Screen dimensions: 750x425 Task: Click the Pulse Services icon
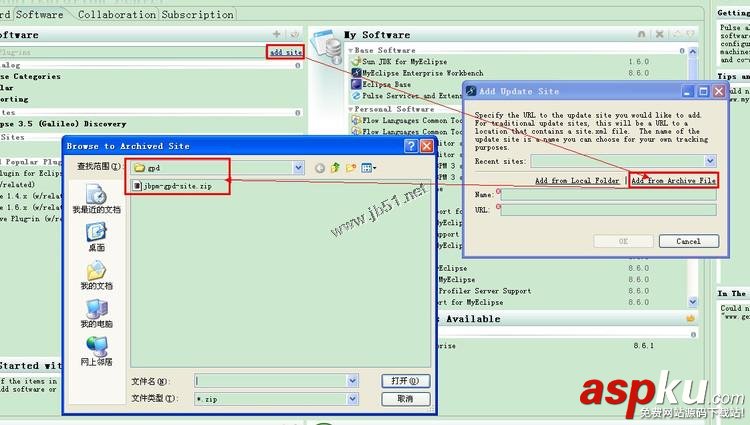coord(356,96)
